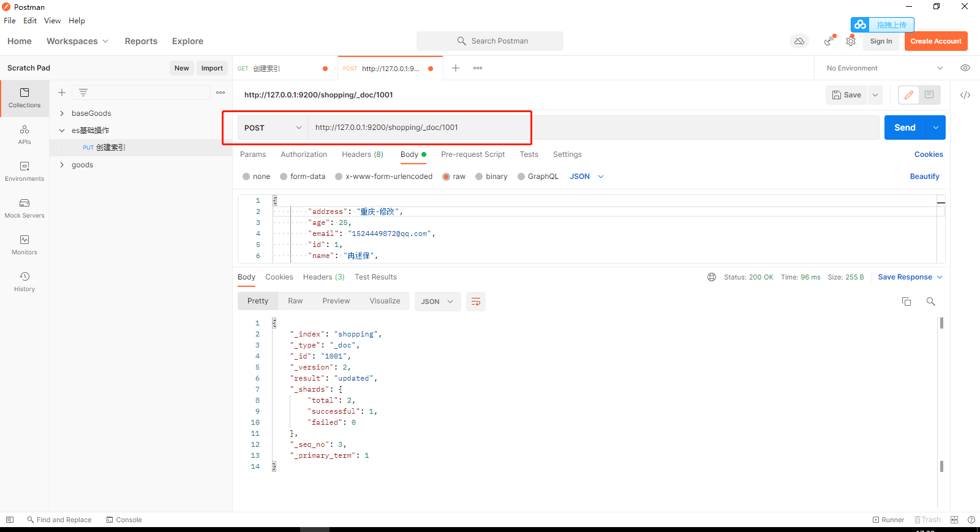Switch to the Pre-request Script tab
Viewport: 980px width, 532px height.
click(473, 154)
